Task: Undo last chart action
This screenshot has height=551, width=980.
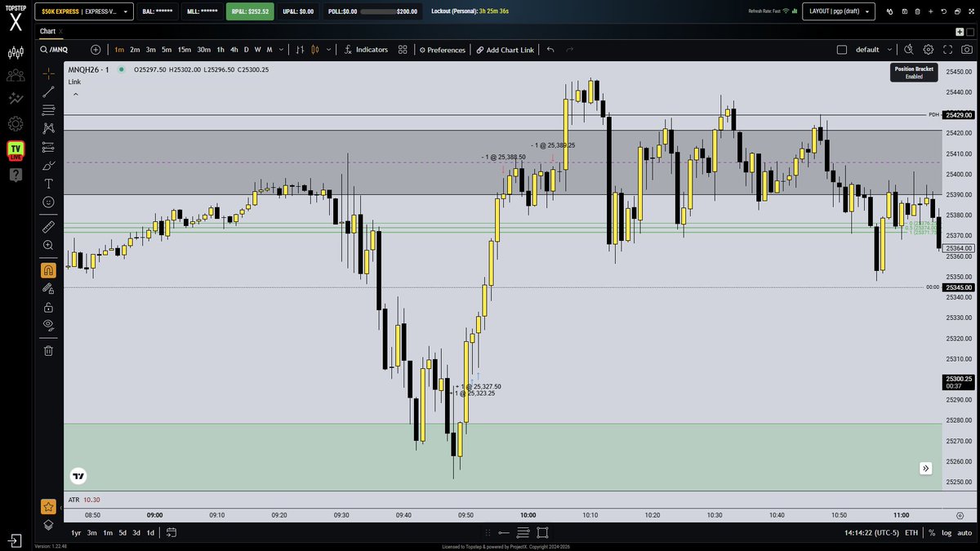Action: tap(550, 50)
